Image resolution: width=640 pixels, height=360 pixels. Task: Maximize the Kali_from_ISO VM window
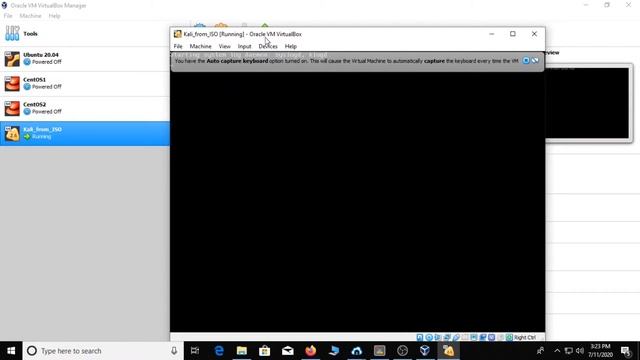(513, 34)
